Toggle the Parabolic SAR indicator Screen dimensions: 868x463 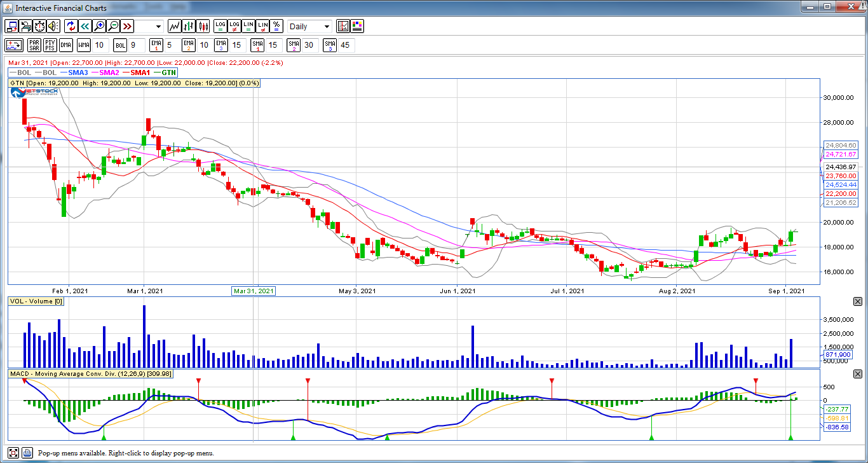[x=34, y=45]
